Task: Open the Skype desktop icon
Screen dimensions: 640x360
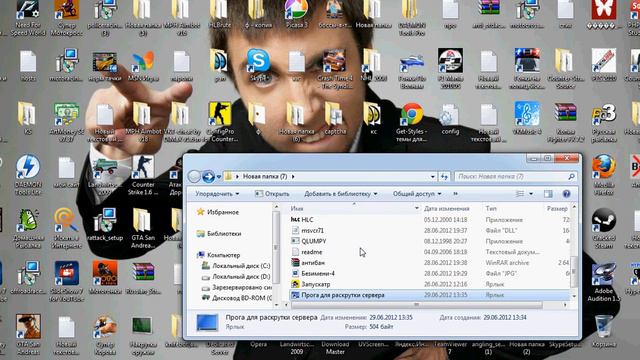Action: coord(258,65)
